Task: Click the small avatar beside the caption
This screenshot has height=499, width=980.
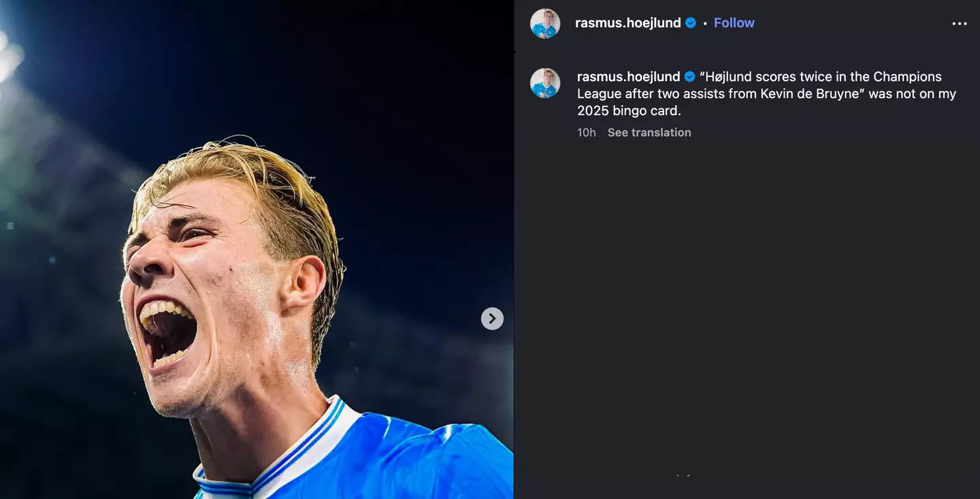Action: [x=545, y=82]
